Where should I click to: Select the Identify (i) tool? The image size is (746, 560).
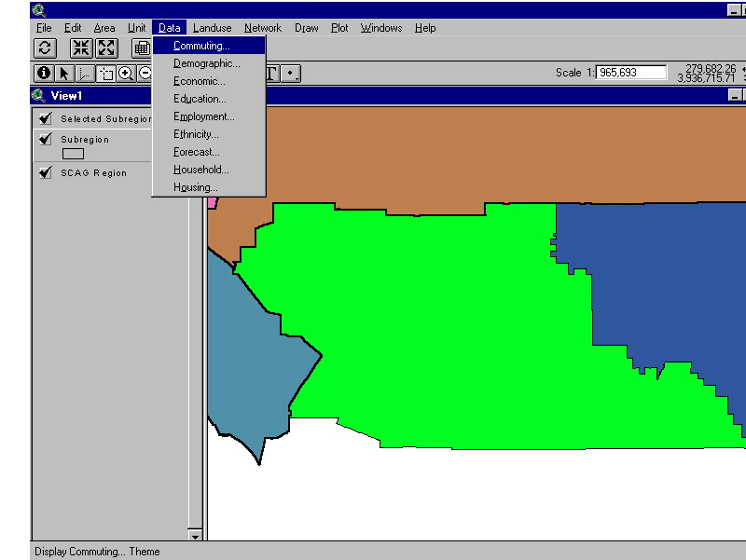[43, 74]
